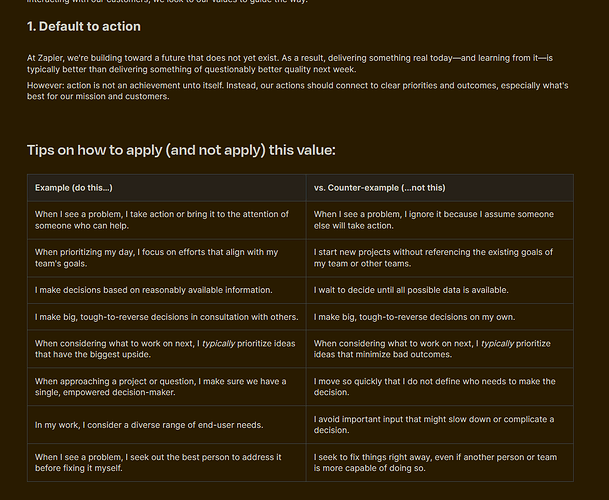Viewport: 609px width, 500px height.
Task: Click cell 'I avoid important input that might slow down'
Action: (440, 425)
